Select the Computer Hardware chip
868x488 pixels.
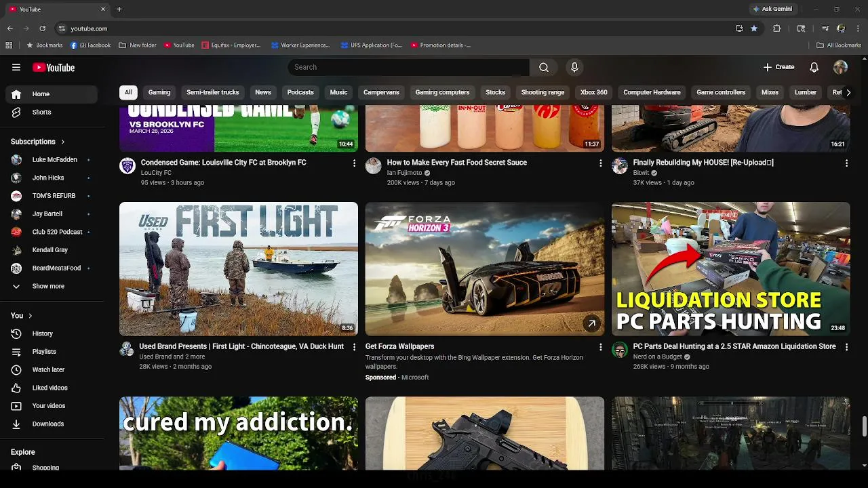tap(652, 92)
